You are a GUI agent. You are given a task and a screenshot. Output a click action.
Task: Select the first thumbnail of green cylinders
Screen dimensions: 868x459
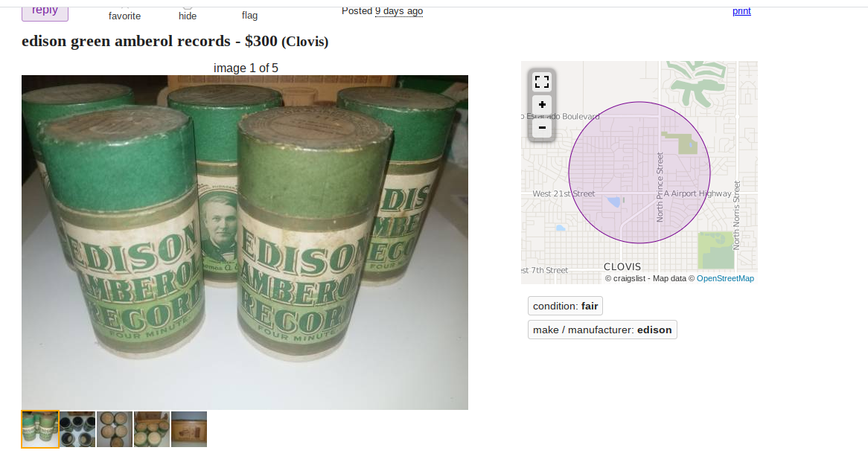[40, 429]
